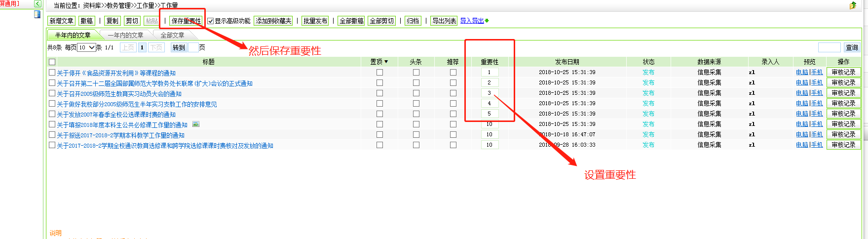Screen dimensions: 868x239
Task: Open the per-page count dropdown
Action: (x=87, y=47)
